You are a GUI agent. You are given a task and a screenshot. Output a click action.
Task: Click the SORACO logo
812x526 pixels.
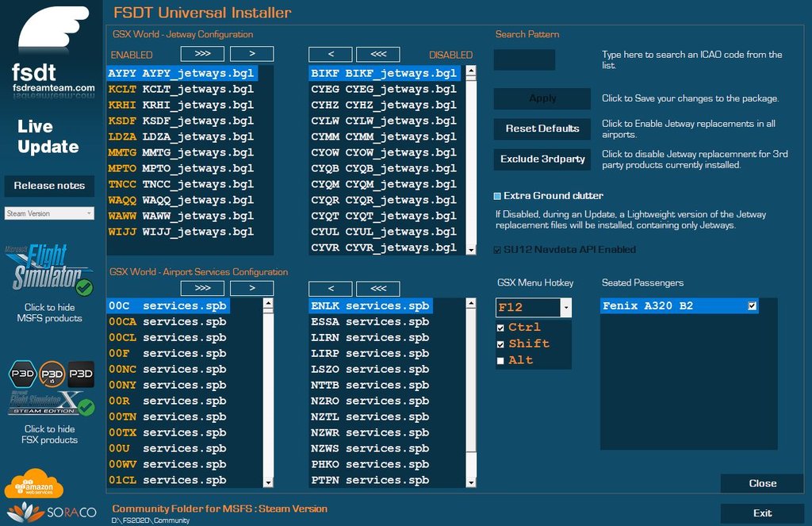pos(52,512)
